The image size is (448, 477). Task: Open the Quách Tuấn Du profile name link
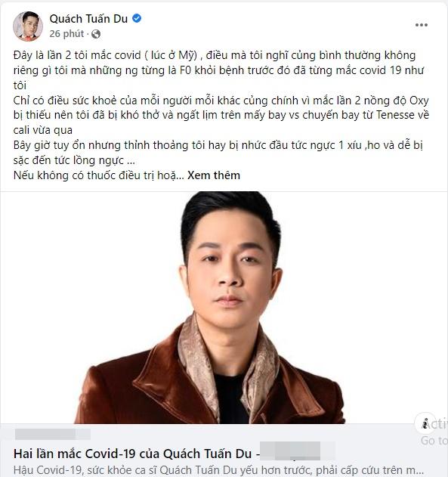(88, 19)
